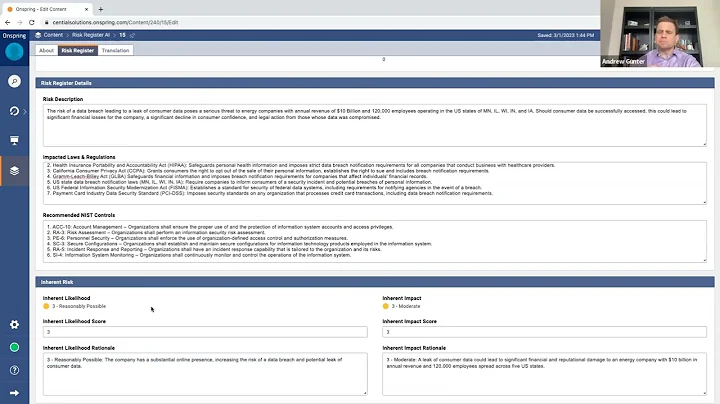Select the Risk Register tab
Screen dimensions: 720x404
[x=78, y=50]
